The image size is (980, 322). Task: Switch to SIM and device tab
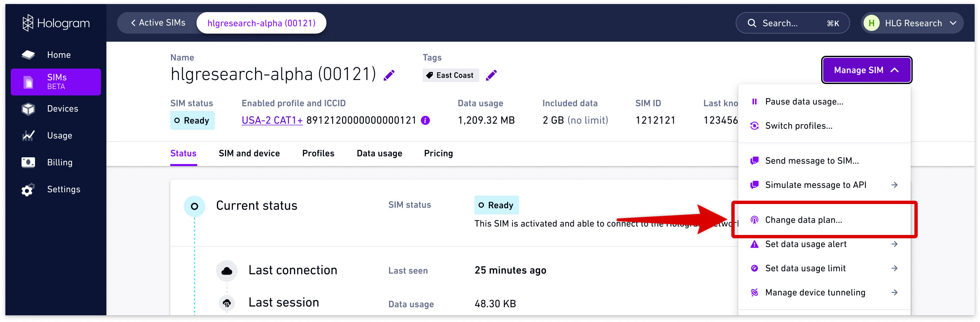pos(249,153)
